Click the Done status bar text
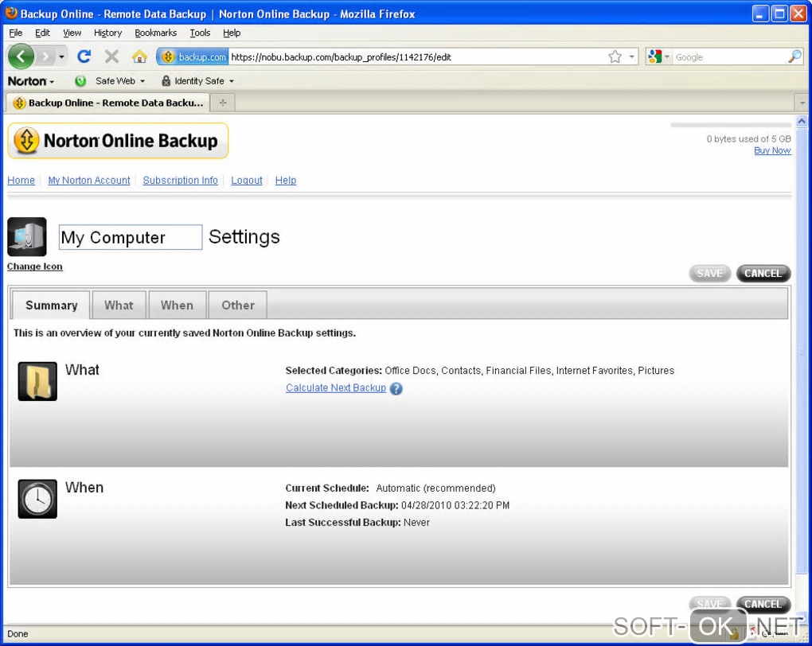Image resolution: width=812 pixels, height=646 pixels. 18,633
